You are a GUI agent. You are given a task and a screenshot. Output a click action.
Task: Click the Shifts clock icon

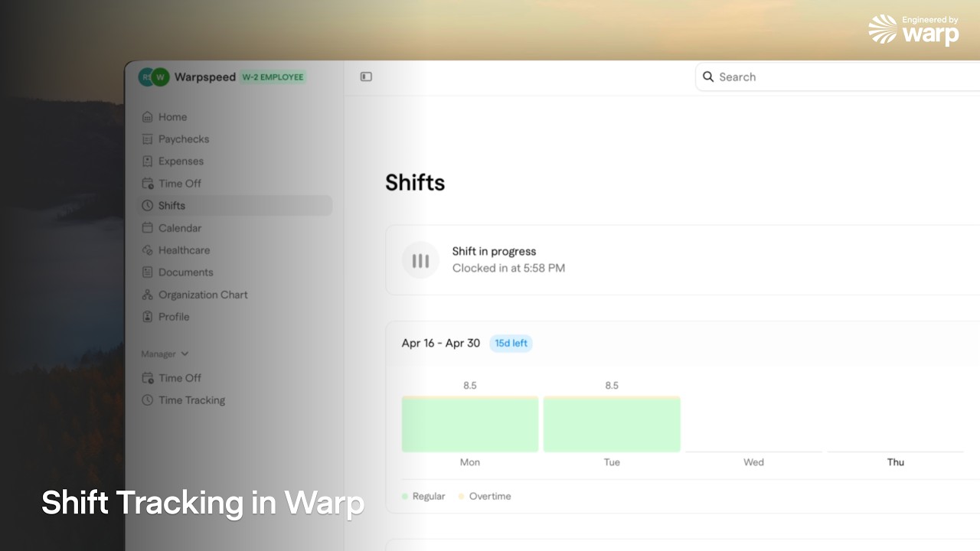point(148,206)
